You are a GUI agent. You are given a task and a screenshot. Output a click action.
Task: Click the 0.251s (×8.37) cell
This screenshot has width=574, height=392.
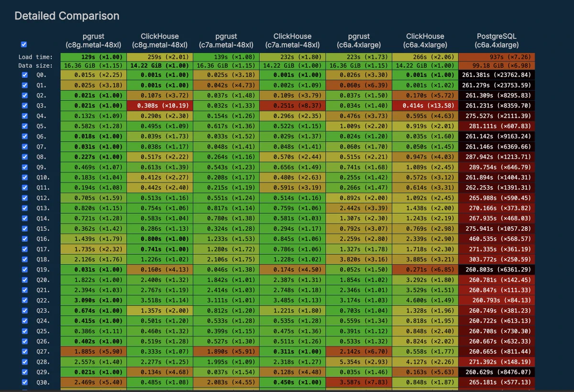[292, 106]
